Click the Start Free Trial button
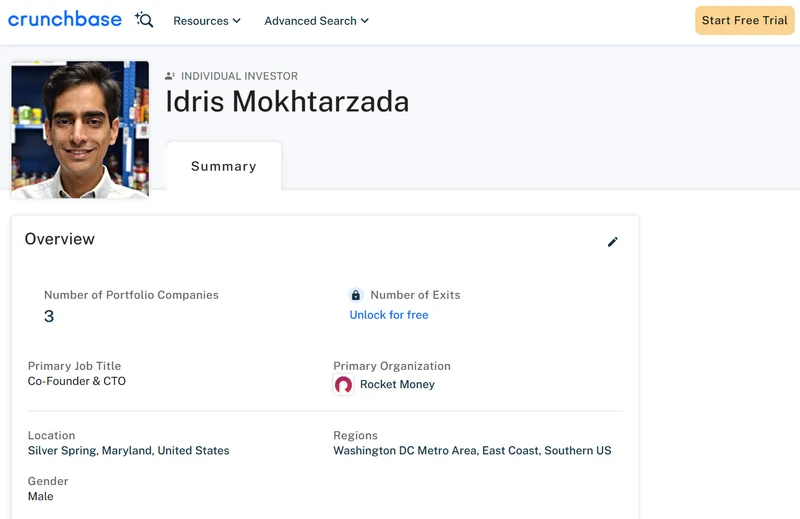Screen dimensions: 800x519 pyautogui.click(x=744, y=20)
